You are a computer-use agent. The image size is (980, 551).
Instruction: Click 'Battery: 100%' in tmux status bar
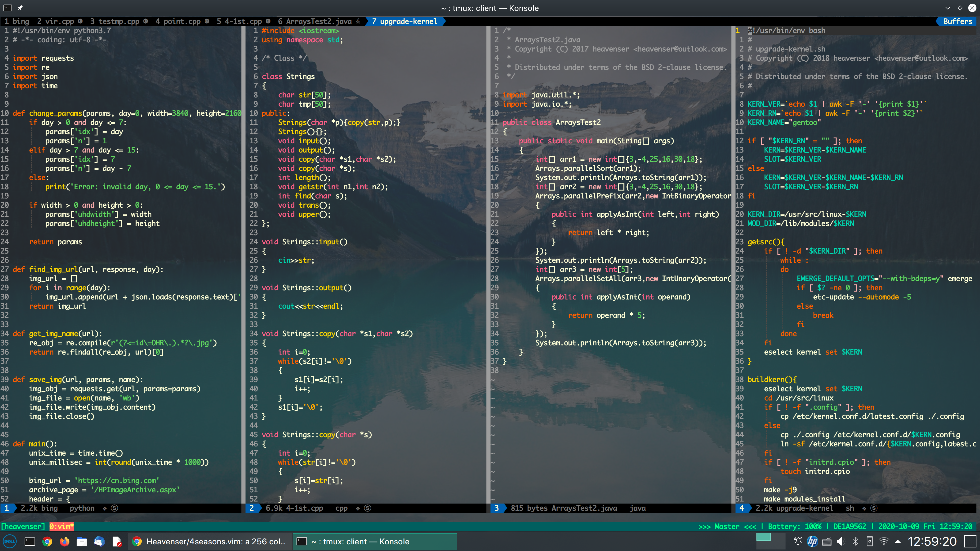tap(794, 526)
